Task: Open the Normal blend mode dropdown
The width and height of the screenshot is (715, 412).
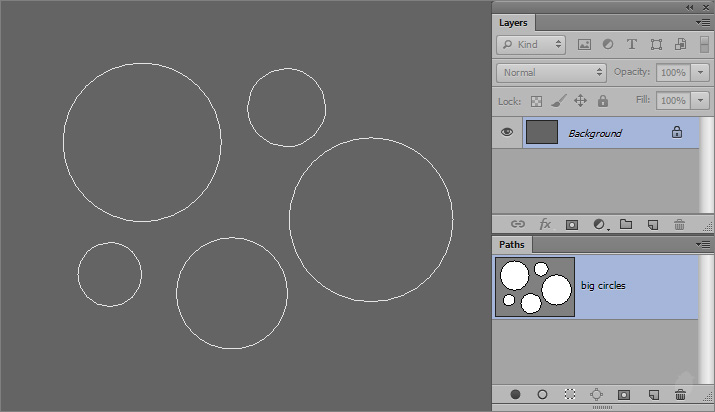Action: [551, 72]
